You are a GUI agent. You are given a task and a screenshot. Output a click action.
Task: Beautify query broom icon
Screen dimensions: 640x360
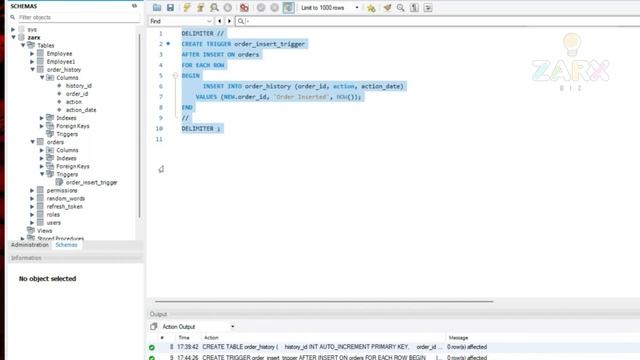(x=387, y=7)
